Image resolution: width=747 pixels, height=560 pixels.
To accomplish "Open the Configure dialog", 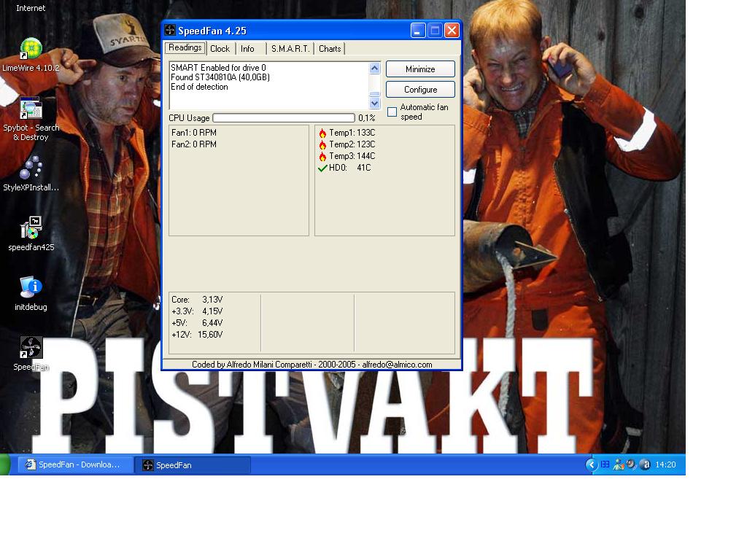I will [x=420, y=90].
